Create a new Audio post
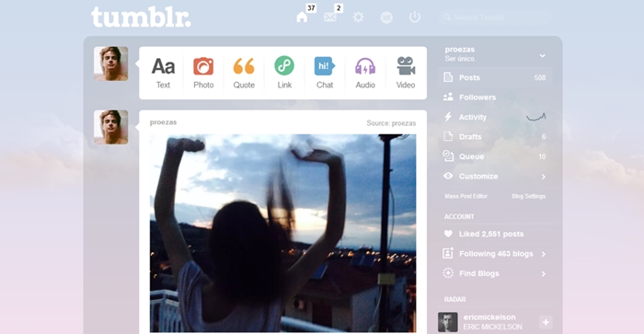 [365, 73]
